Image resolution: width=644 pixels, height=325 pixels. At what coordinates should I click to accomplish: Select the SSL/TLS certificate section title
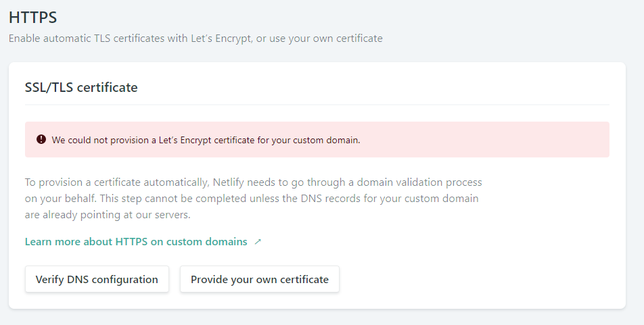[81, 87]
